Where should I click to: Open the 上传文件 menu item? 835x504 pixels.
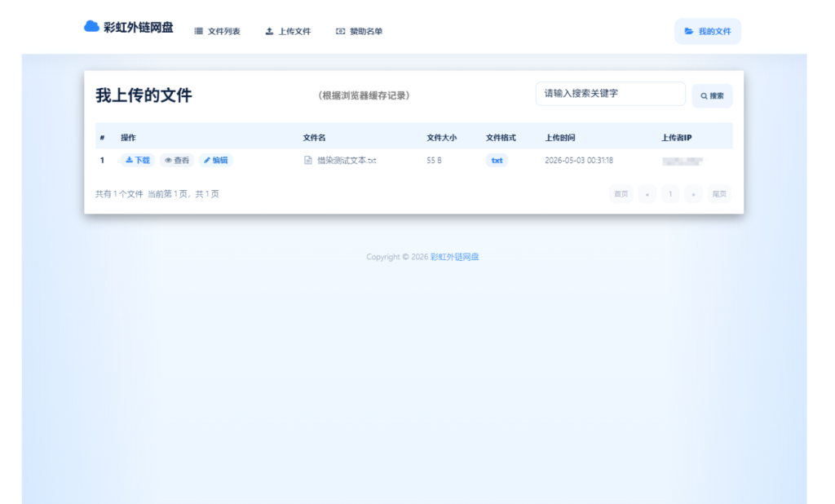[x=288, y=32]
